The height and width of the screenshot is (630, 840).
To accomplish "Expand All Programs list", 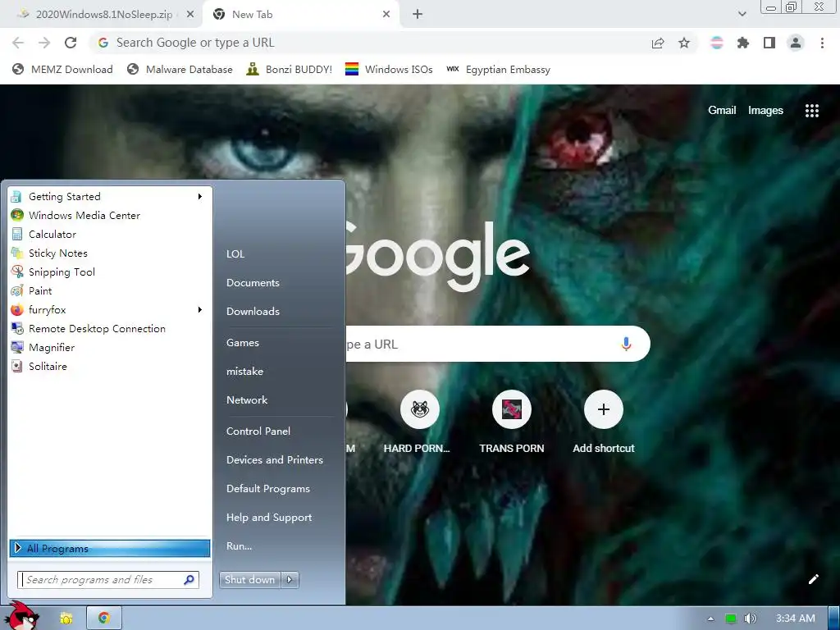I will 110,548.
